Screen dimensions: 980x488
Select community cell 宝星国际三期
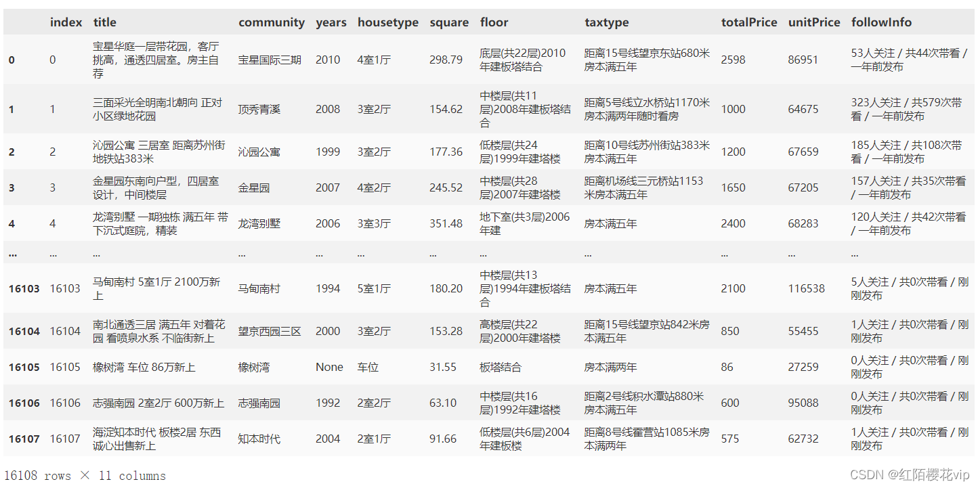coord(270,60)
